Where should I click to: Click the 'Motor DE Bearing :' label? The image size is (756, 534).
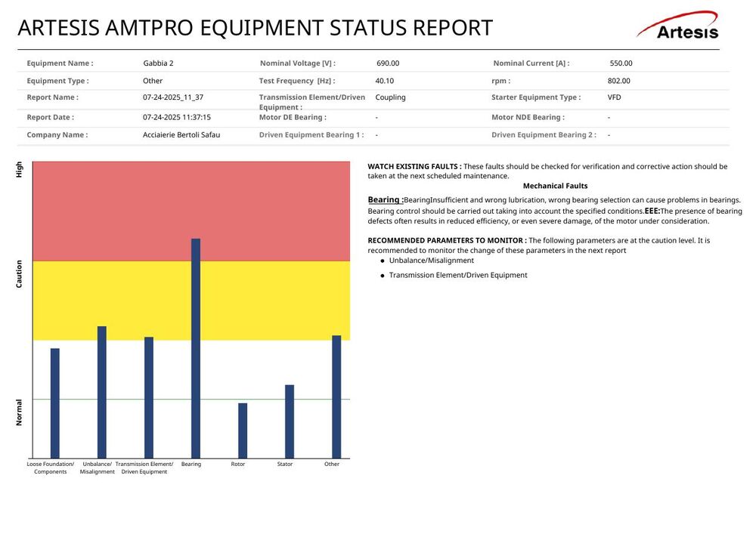[x=293, y=117]
